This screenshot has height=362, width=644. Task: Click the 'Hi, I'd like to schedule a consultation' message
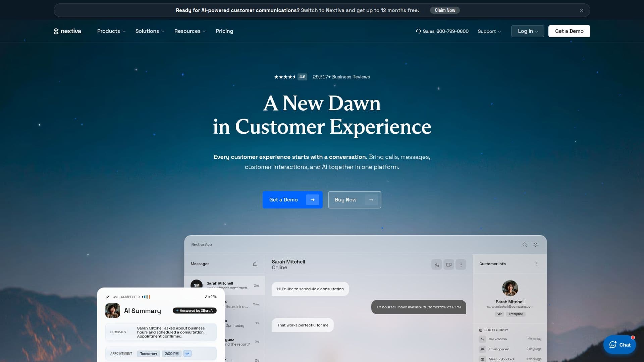(x=310, y=289)
